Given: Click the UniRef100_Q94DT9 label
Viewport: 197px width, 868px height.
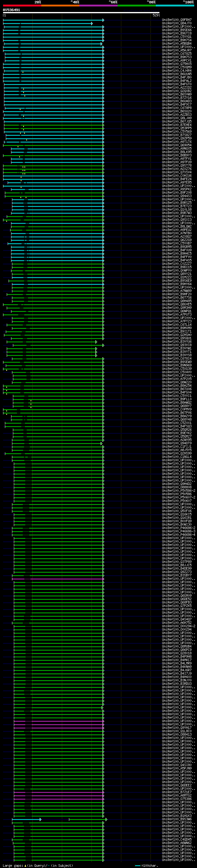Looking at the screenshot, I should coord(177,443).
